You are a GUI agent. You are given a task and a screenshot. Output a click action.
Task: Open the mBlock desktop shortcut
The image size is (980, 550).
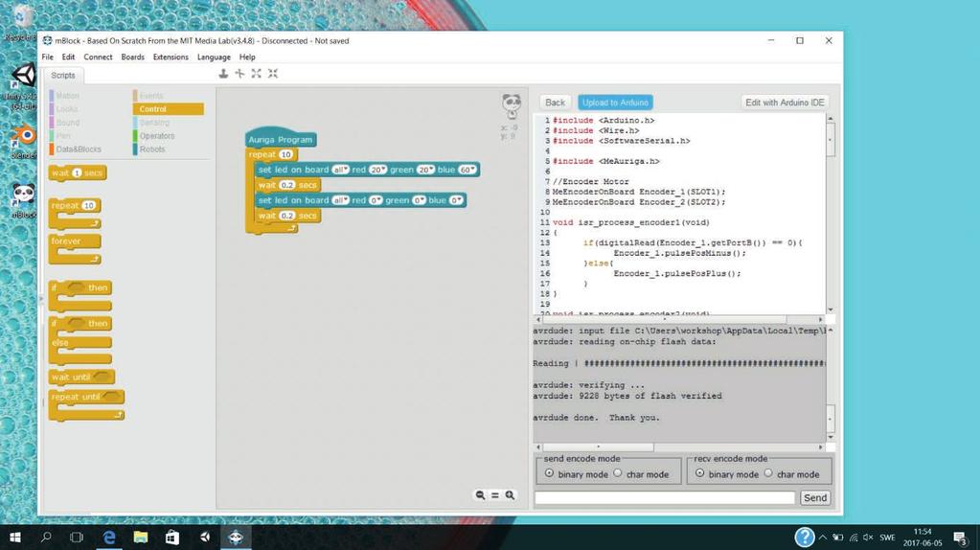[24, 200]
